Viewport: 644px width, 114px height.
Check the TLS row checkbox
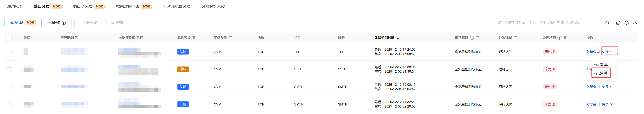click(9, 52)
